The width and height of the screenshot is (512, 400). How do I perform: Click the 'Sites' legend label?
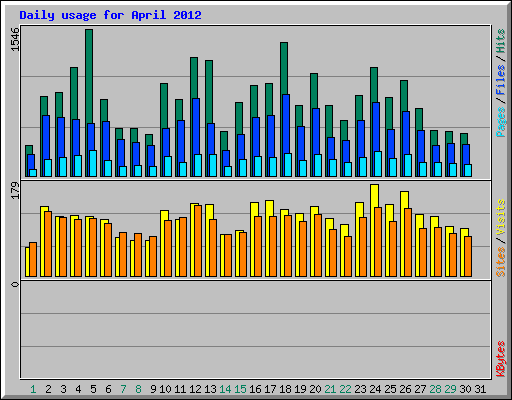[x=500, y=262]
